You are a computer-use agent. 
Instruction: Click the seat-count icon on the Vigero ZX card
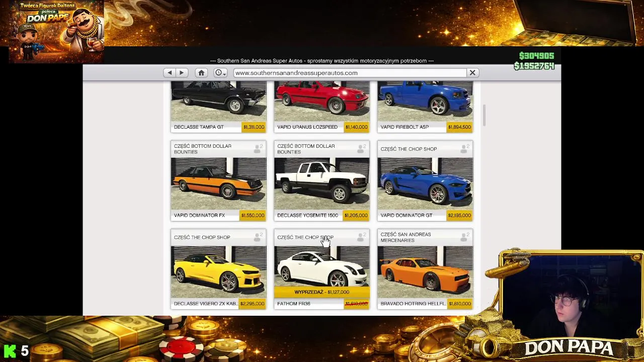click(258, 237)
